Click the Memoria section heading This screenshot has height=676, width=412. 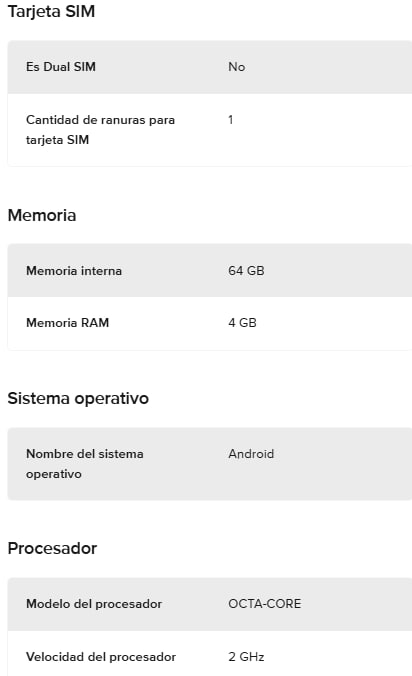click(x=42, y=215)
